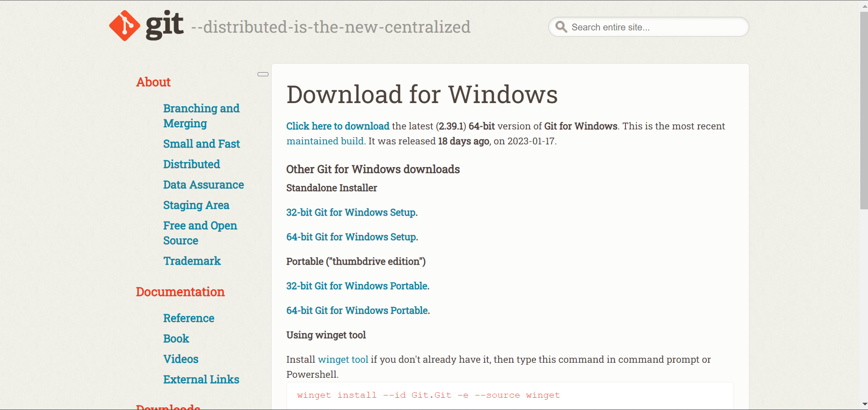Follow the 'maintained build' link
This screenshot has width=868, height=410.
(325, 141)
